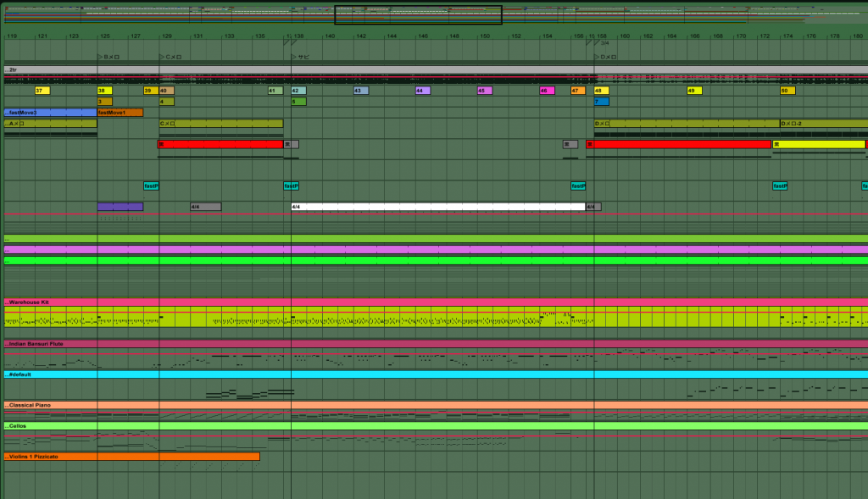Select the orange fastMove1 clip

(x=120, y=113)
